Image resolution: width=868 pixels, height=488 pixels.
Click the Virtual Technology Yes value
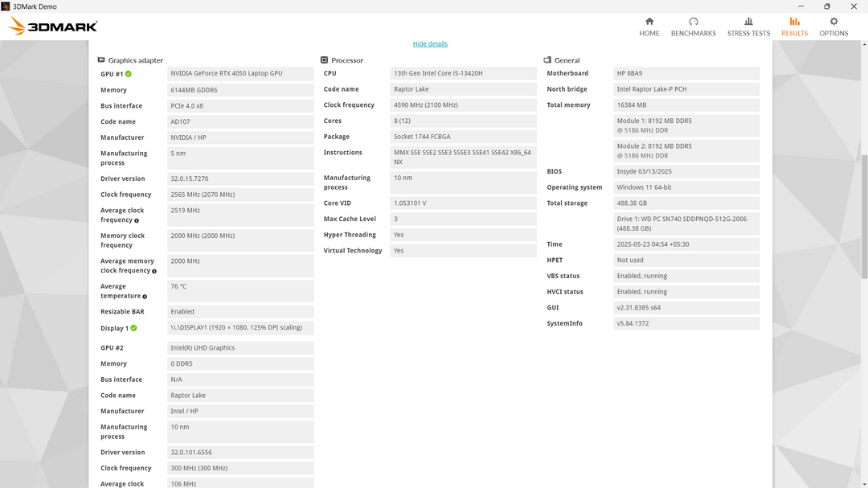tap(464, 250)
